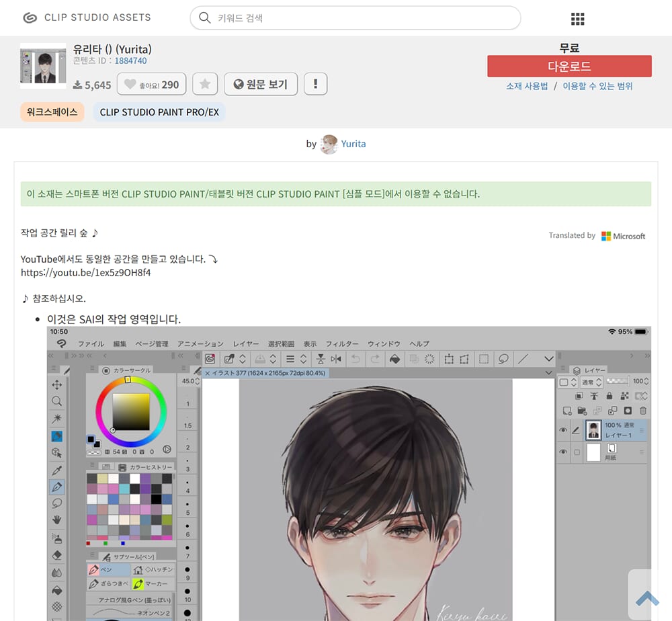Select the Object operation cube tool
This screenshot has height=621, width=672.
point(56,452)
